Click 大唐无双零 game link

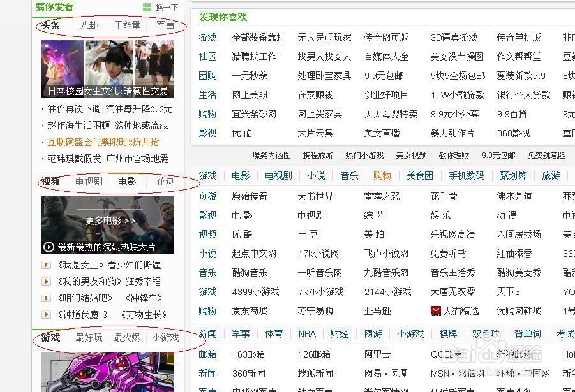pyautogui.click(x=452, y=292)
